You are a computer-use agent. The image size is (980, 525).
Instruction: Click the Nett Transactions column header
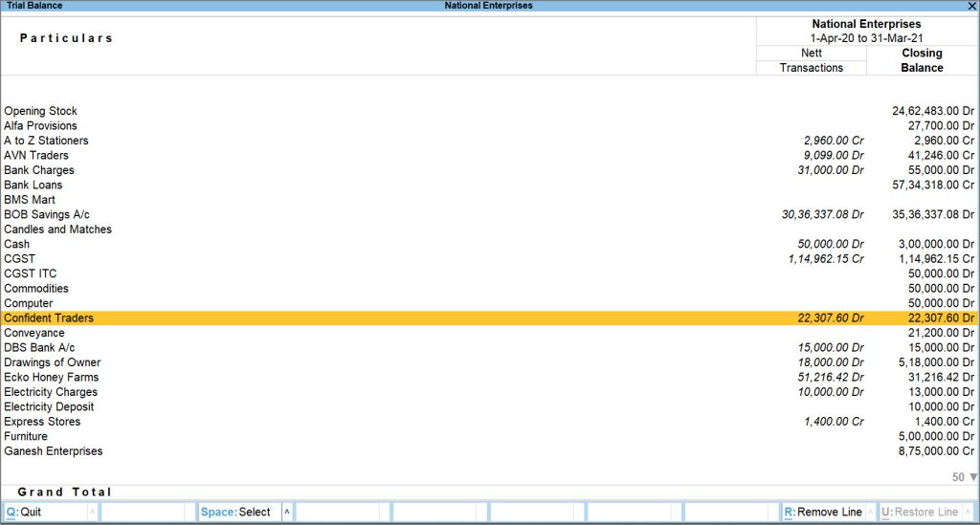pyautogui.click(x=811, y=60)
